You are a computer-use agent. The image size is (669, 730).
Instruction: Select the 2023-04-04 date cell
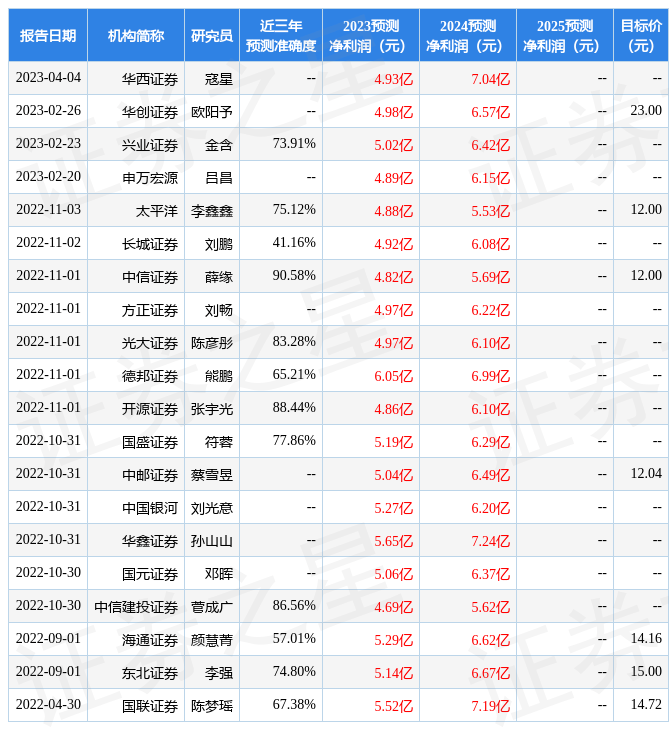click(48, 78)
